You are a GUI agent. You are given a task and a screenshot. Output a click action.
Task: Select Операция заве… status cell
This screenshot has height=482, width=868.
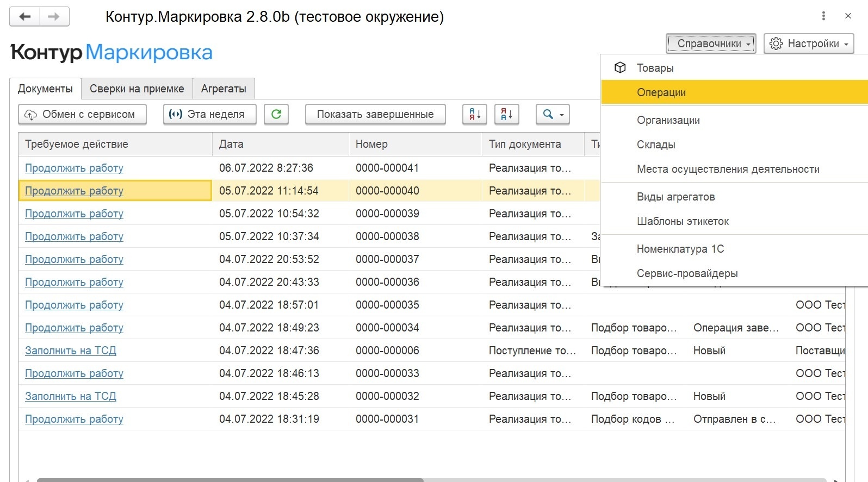[737, 328]
